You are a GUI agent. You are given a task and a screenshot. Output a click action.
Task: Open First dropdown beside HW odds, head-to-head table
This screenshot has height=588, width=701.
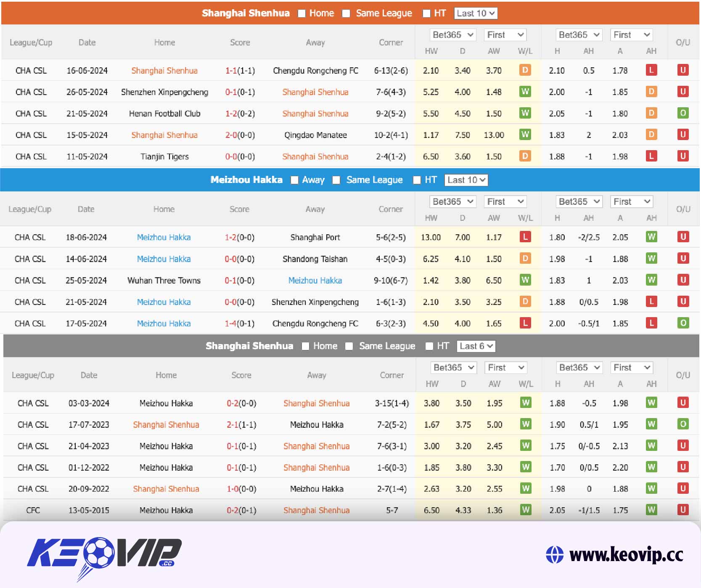click(506, 368)
